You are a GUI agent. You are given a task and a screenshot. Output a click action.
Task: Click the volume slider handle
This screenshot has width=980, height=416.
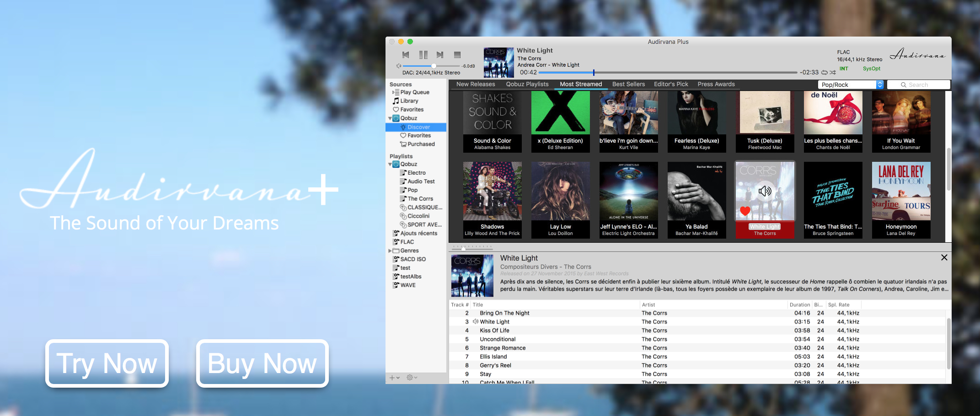point(434,66)
